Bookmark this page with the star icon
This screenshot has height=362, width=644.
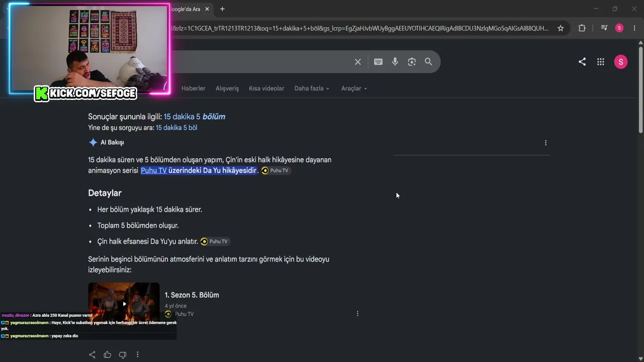coord(560,28)
